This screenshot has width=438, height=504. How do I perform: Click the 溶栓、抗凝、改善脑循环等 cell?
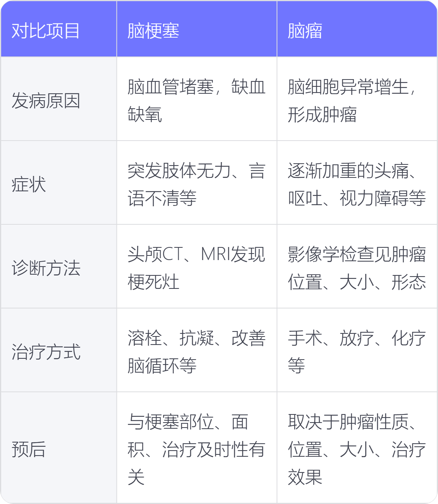[196, 352]
